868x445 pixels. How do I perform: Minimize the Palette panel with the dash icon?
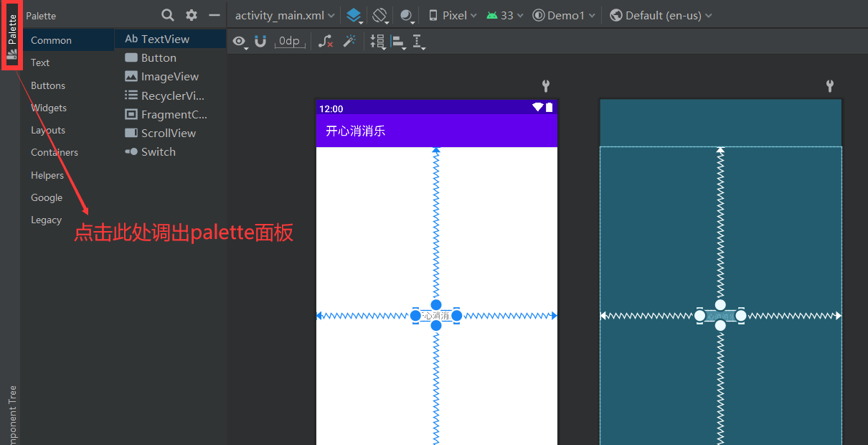coord(214,15)
